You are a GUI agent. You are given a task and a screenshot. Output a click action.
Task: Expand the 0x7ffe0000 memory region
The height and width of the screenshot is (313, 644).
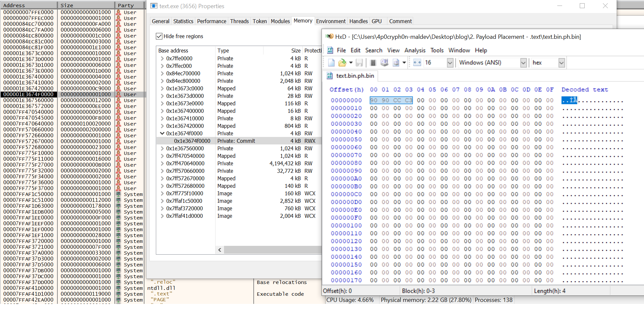coord(162,58)
